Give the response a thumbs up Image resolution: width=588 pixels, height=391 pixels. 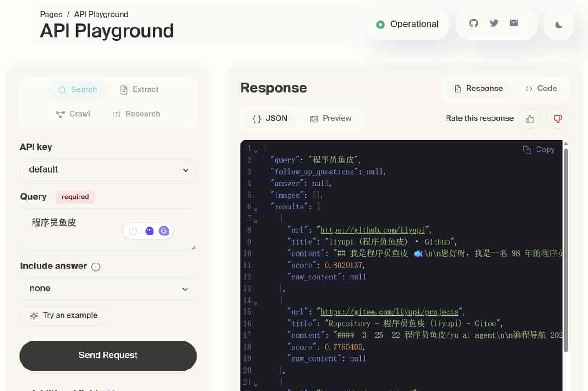point(530,119)
